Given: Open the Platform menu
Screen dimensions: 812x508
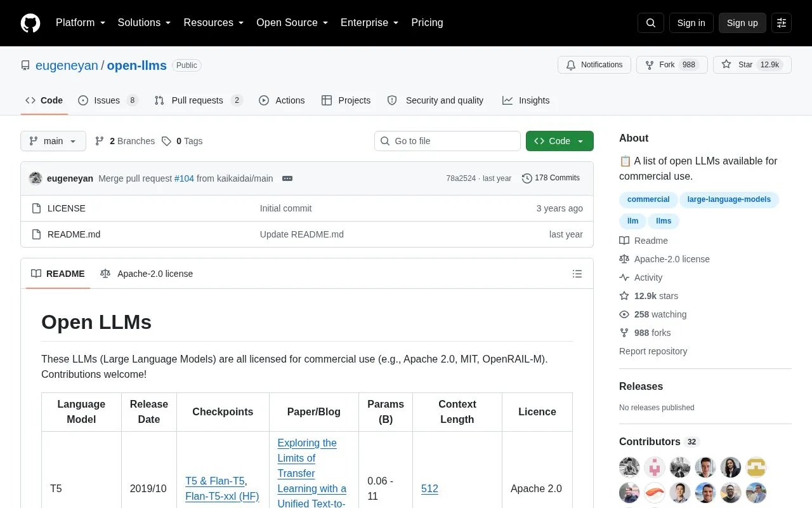Looking at the screenshot, I should tap(81, 23).
